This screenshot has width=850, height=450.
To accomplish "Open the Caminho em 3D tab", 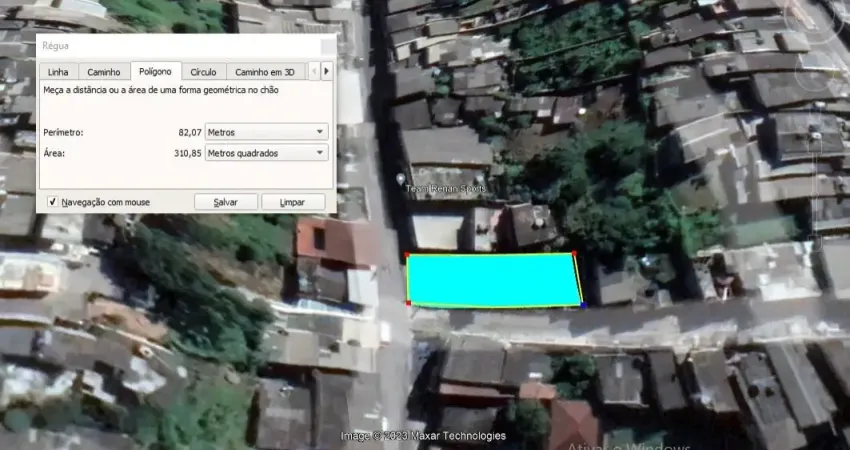I will pyautogui.click(x=265, y=72).
